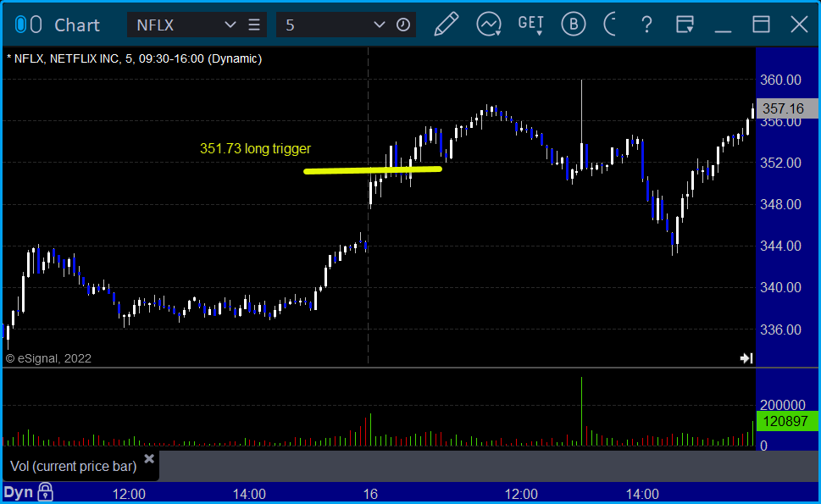Select the pencil drawing tools icon

click(447, 24)
